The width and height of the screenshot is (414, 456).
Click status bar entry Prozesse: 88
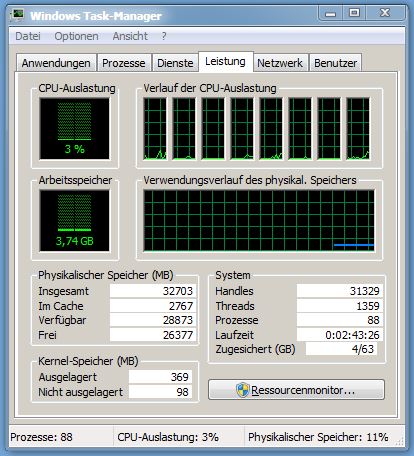(x=41, y=437)
